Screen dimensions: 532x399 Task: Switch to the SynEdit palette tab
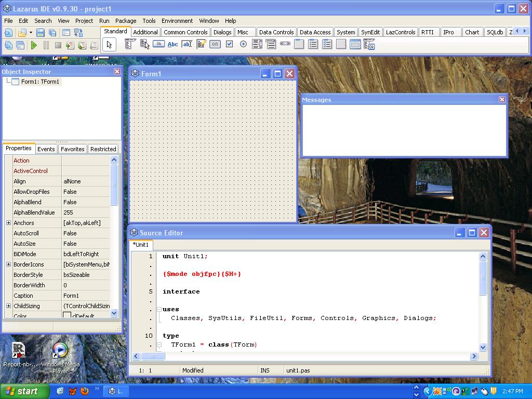coord(370,32)
